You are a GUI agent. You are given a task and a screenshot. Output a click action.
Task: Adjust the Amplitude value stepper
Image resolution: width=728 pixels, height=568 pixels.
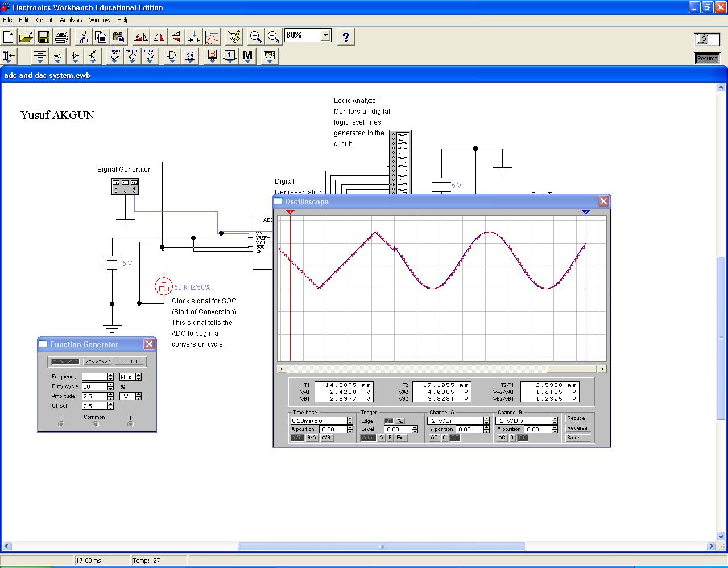click(110, 396)
